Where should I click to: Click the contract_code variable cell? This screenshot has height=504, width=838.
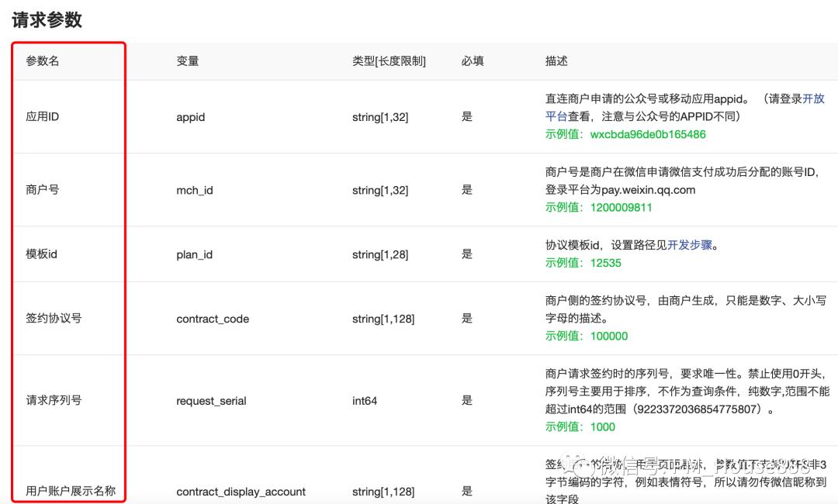tap(213, 319)
